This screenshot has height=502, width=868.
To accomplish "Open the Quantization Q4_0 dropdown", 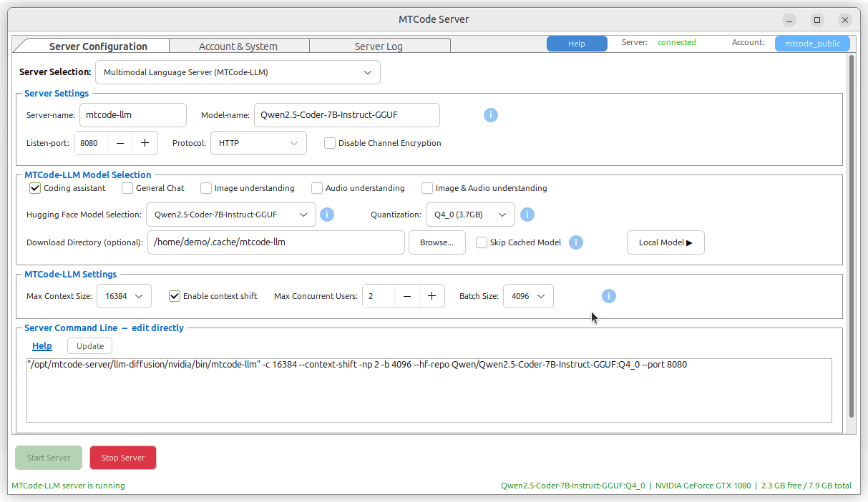I will pos(470,215).
